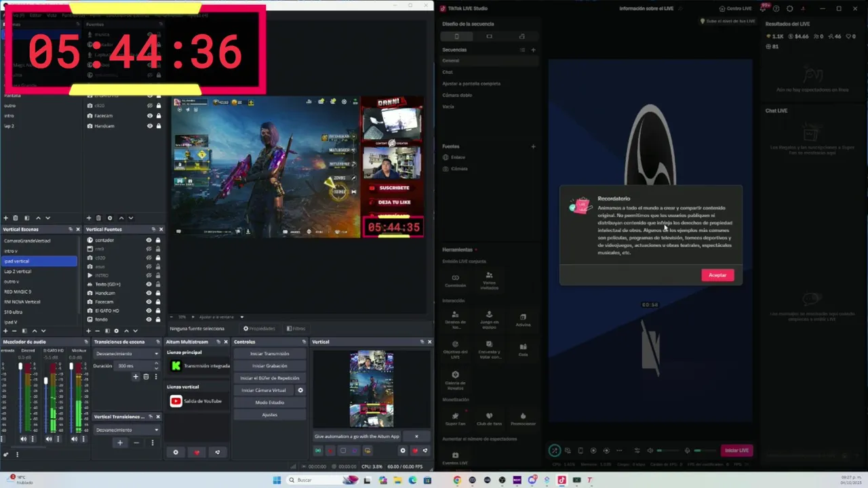Hide the El GATO HD source

pyautogui.click(x=149, y=310)
